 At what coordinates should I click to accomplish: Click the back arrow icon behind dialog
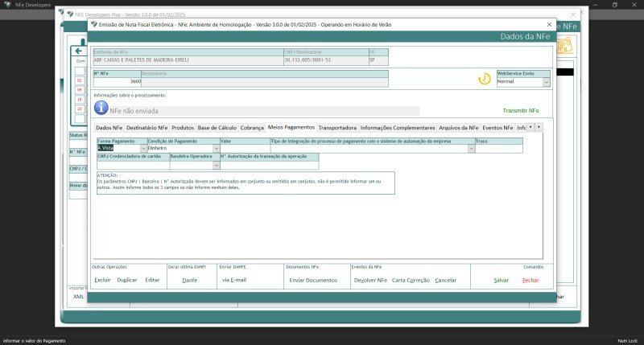pyautogui.click(x=79, y=51)
